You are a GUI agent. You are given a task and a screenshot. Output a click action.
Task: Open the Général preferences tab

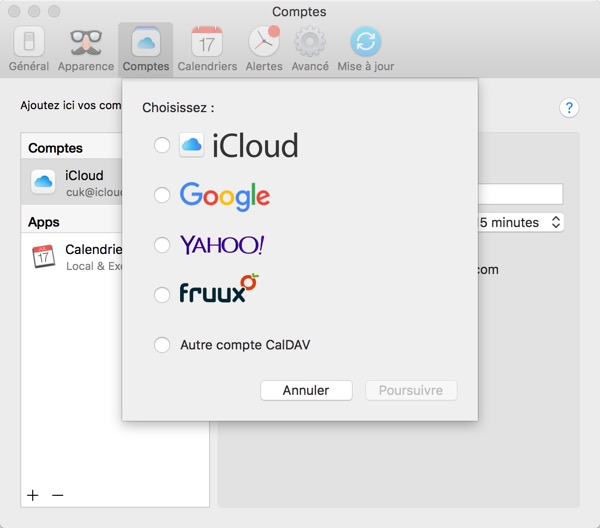[29, 49]
